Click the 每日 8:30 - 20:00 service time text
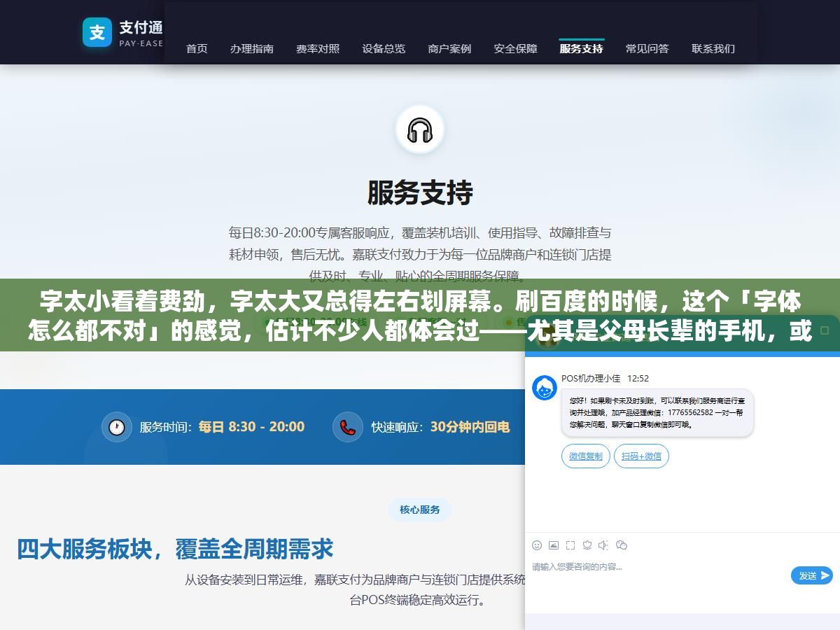Screen dimensions: 840x630 click(251, 427)
